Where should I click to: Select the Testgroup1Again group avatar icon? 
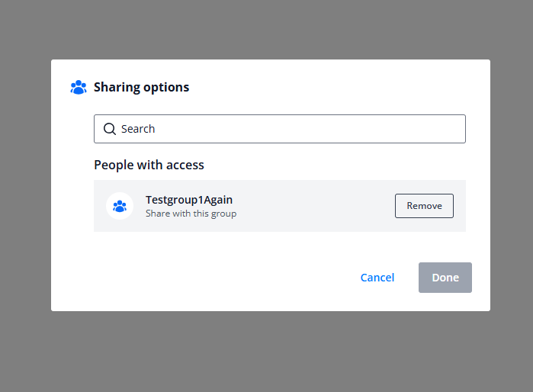coord(120,206)
